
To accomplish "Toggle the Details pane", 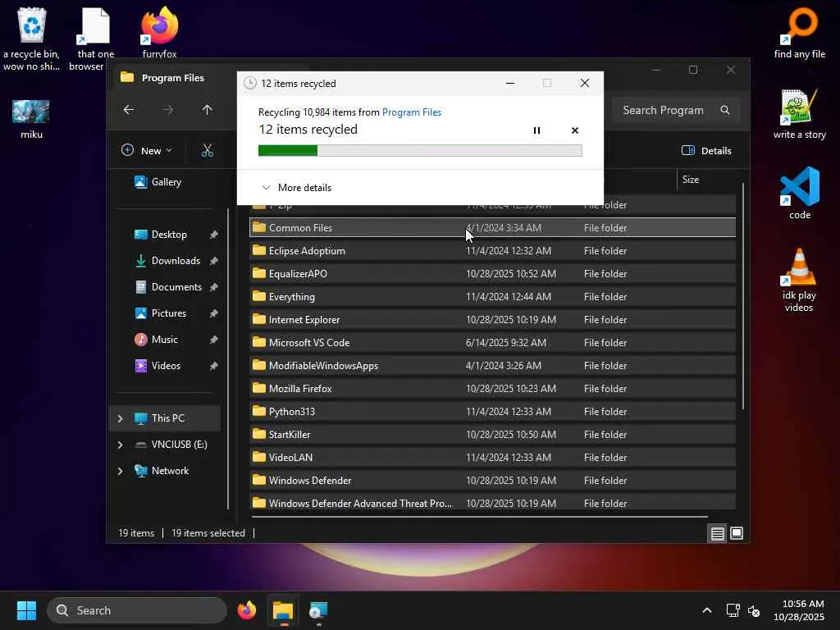I will (706, 151).
